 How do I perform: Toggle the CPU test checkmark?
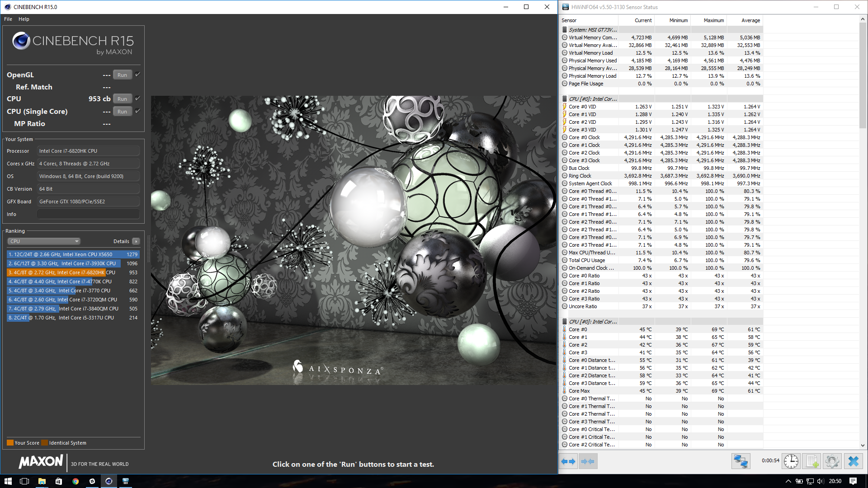click(137, 99)
